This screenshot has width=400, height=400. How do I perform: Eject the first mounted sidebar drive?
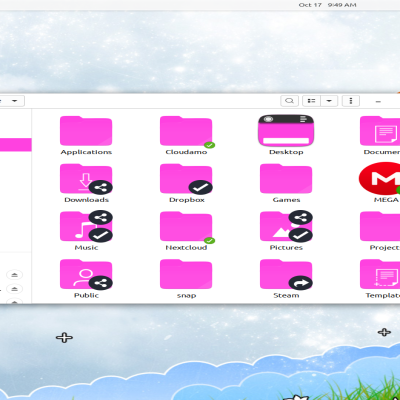click(x=14, y=275)
